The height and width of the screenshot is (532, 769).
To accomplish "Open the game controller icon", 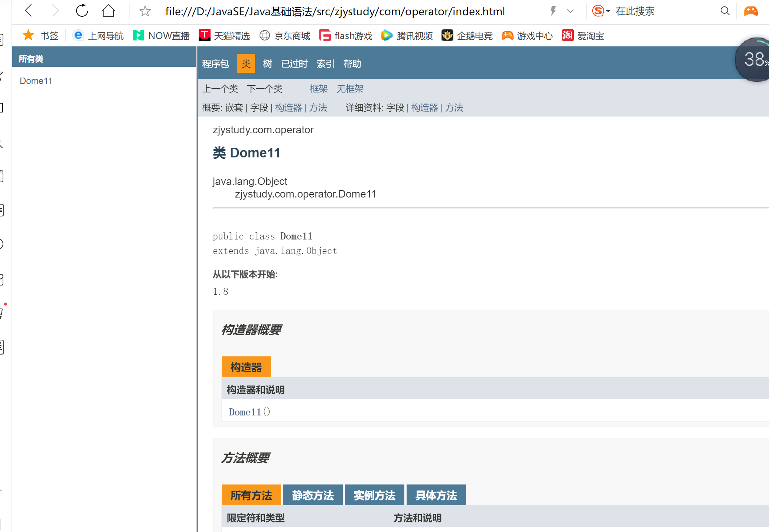I will pos(750,11).
